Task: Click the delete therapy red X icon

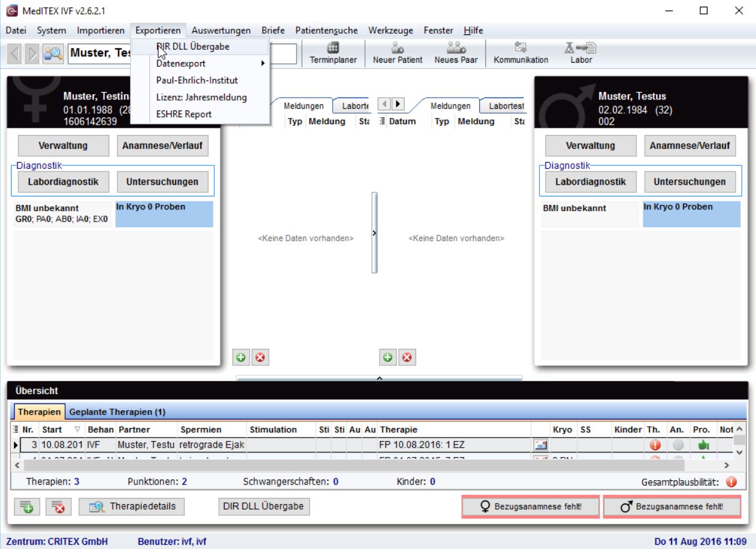Action: point(59,507)
